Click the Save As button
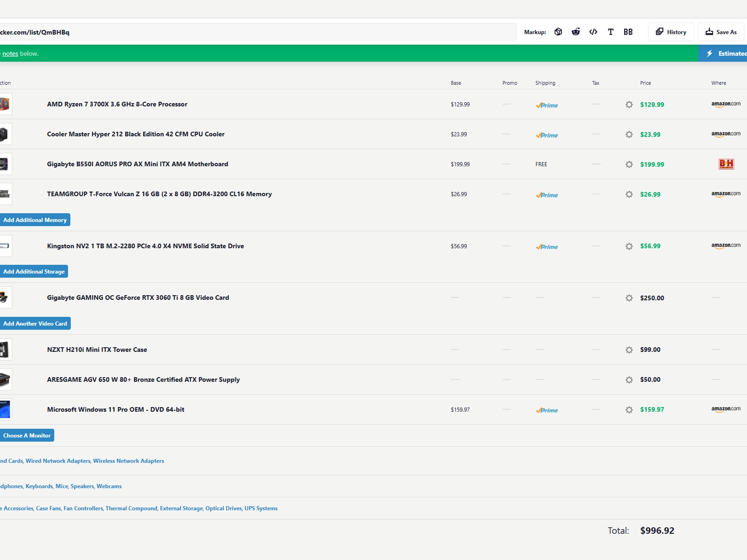Image resolution: width=747 pixels, height=560 pixels. [x=721, y=32]
